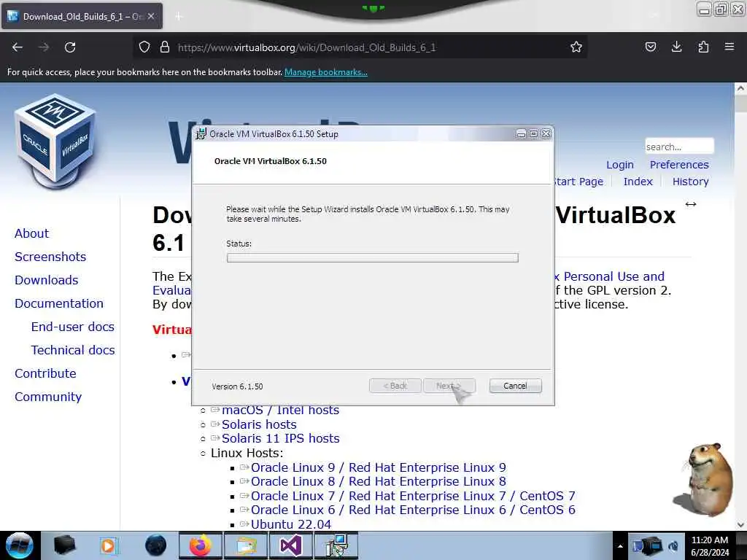Click the forward navigation arrow
The width and height of the screenshot is (747, 560).
click(x=44, y=47)
